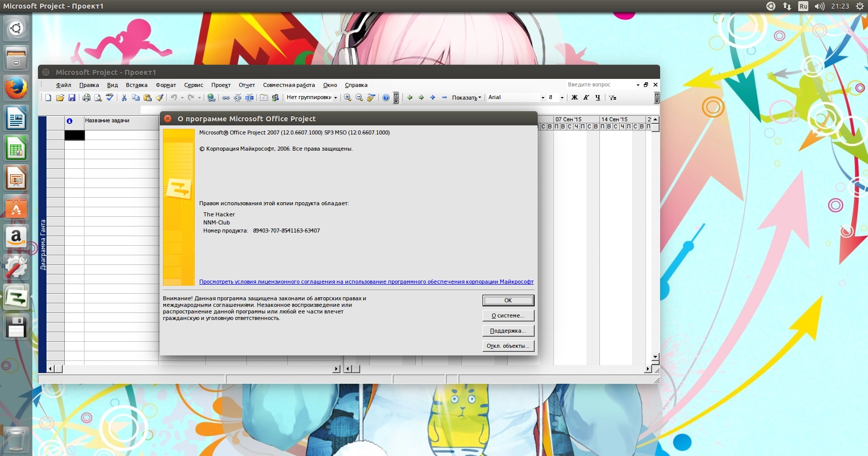Viewport: 868px width, 456px height.
Task: Open LibreOffice Writer from the dock
Action: (16, 119)
